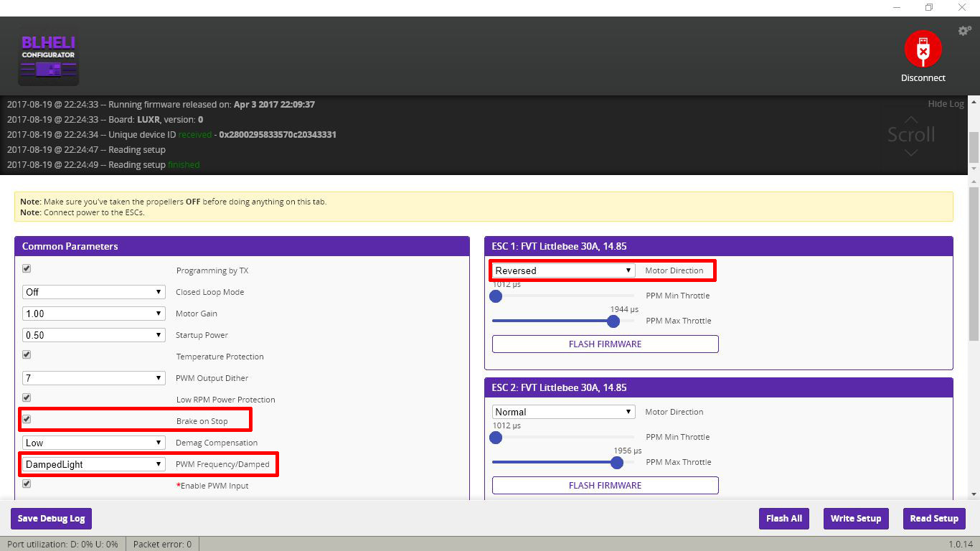
Task: Click the propellers OFF warning note
Action: 173,202
